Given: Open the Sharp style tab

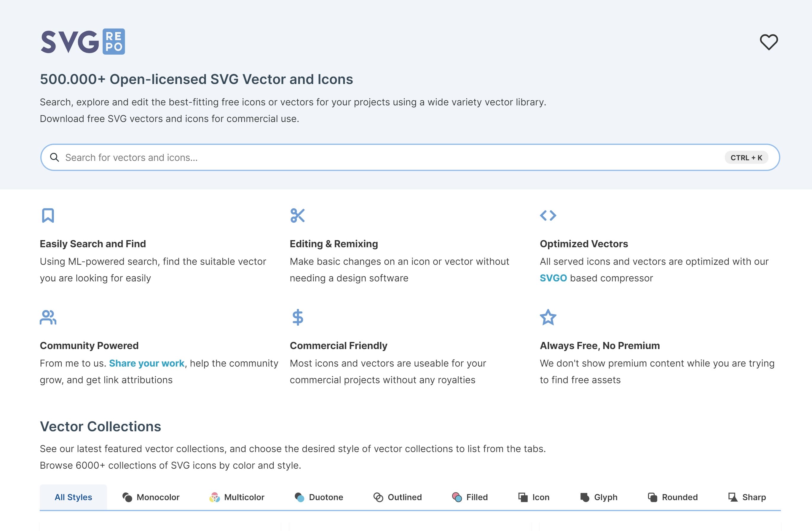Looking at the screenshot, I should pyautogui.click(x=747, y=497).
